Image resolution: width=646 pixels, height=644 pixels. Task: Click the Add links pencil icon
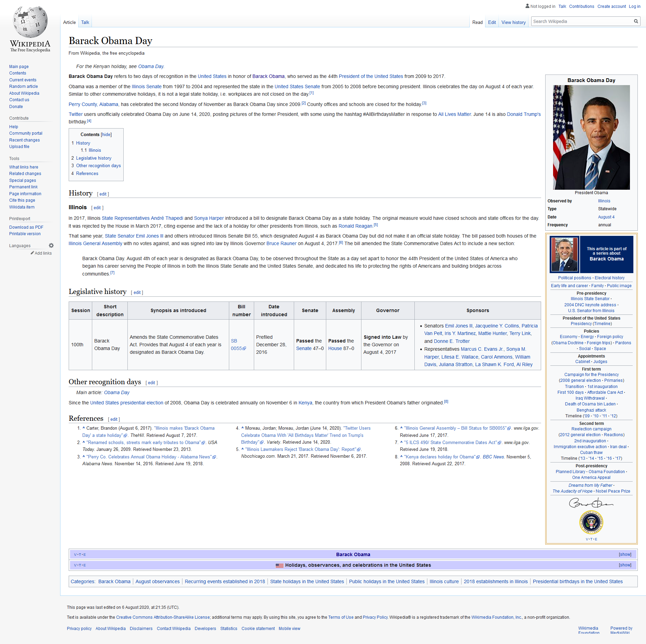[x=32, y=253]
